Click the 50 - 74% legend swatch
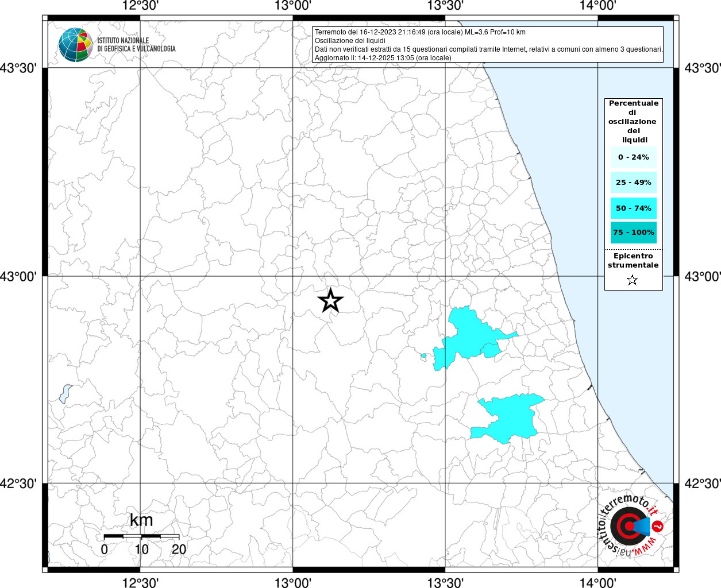This screenshot has height=588, width=721. point(633,208)
